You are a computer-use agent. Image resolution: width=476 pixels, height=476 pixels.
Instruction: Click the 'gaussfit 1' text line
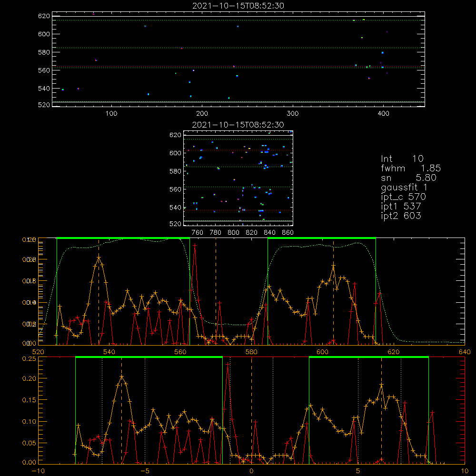(404, 187)
